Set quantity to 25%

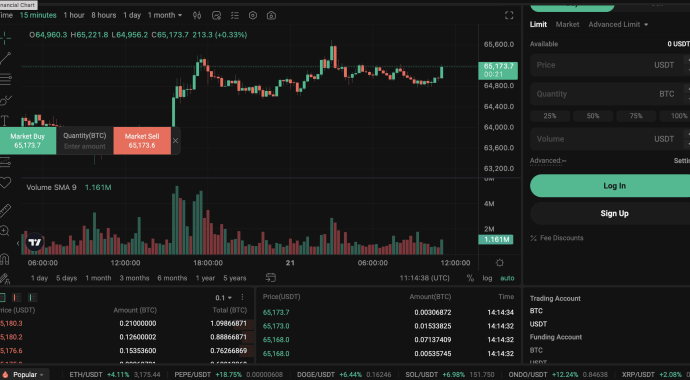click(550, 116)
